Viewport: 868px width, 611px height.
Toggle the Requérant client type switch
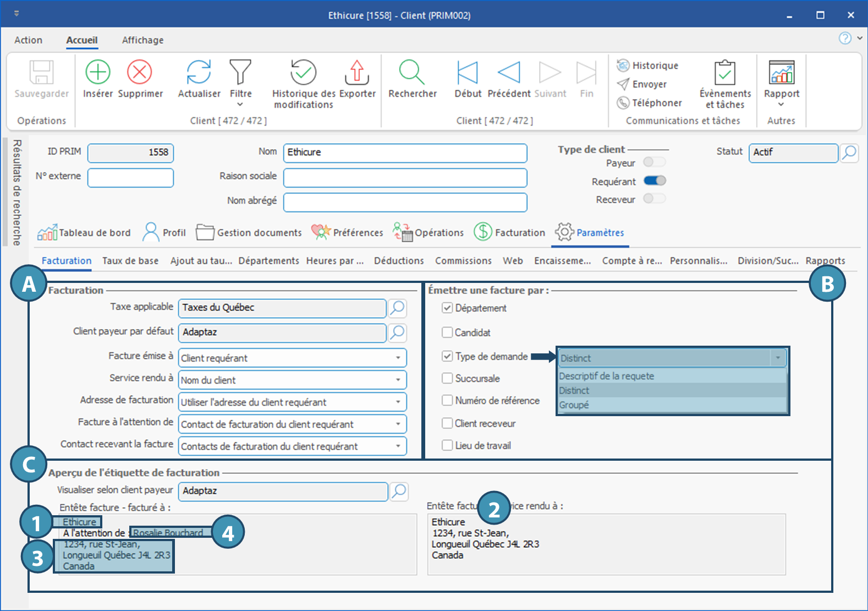click(x=655, y=181)
